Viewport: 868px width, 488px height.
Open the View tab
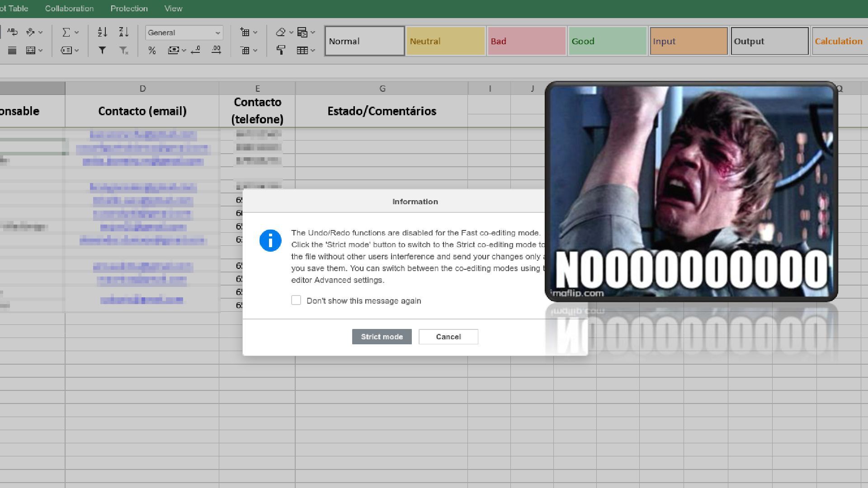(173, 9)
